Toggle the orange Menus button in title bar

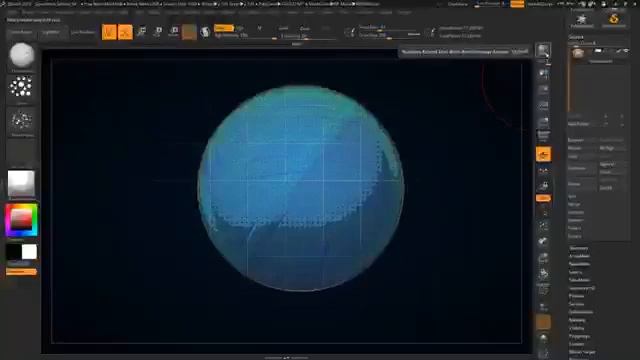coord(517,4)
